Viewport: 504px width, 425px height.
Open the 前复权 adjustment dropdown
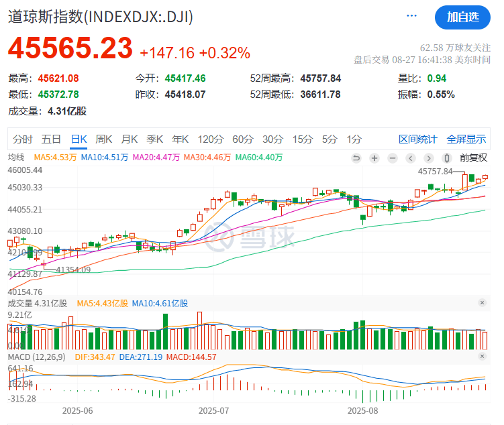[474, 158]
